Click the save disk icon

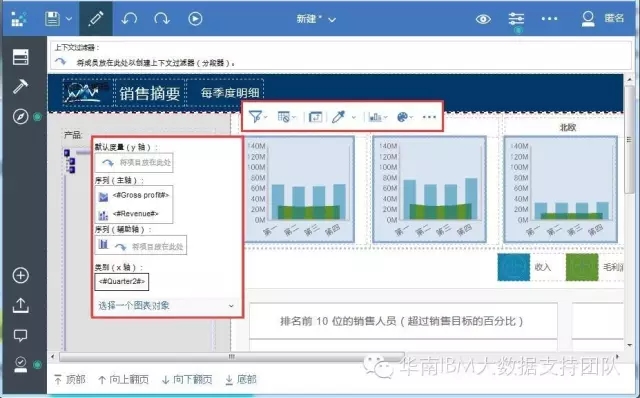pos(52,19)
